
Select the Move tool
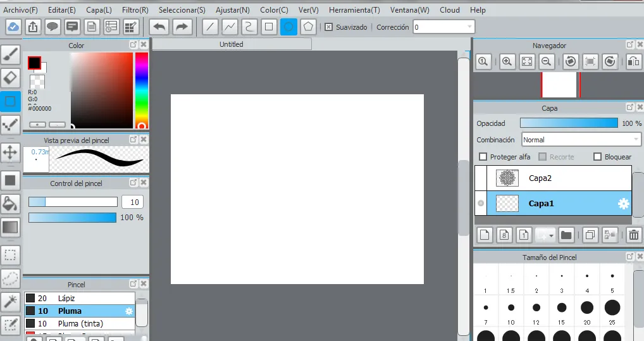[x=10, y=152]
